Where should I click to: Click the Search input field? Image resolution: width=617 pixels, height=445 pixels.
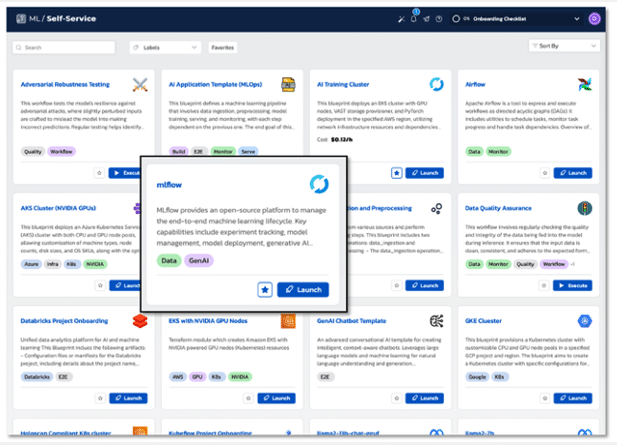tap(64, 47)
